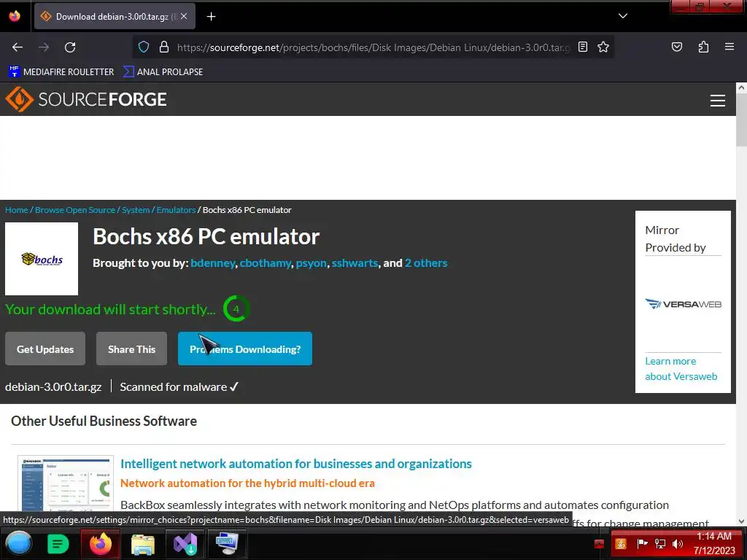Reload the current page

70,47
